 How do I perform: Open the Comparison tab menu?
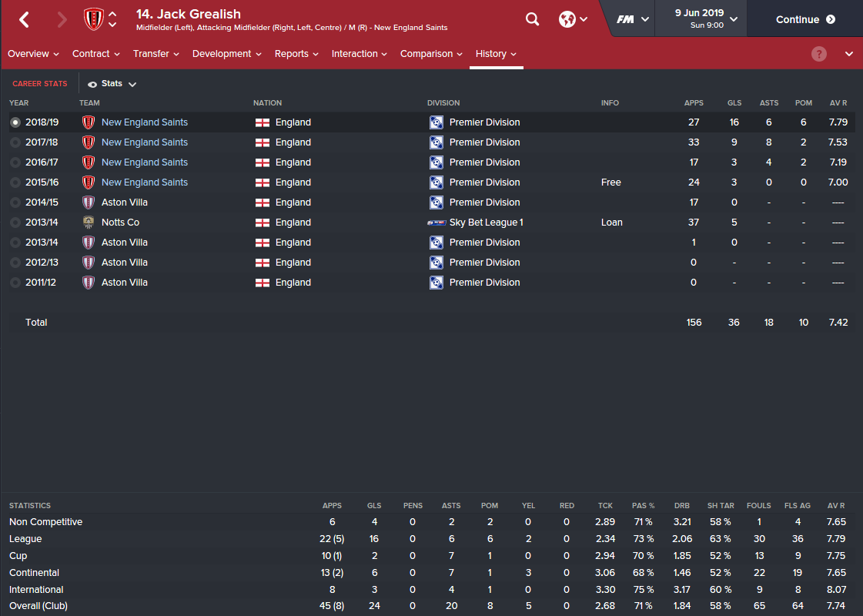pos(431,54)
